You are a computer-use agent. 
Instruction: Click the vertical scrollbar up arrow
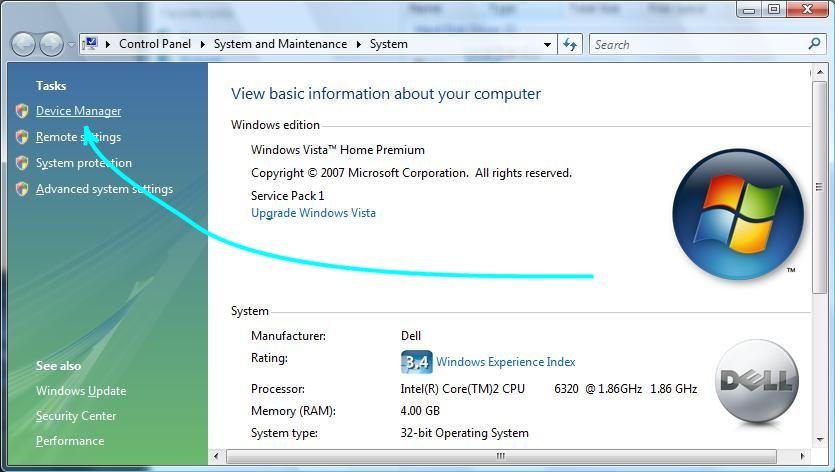(x=818, y=72)
